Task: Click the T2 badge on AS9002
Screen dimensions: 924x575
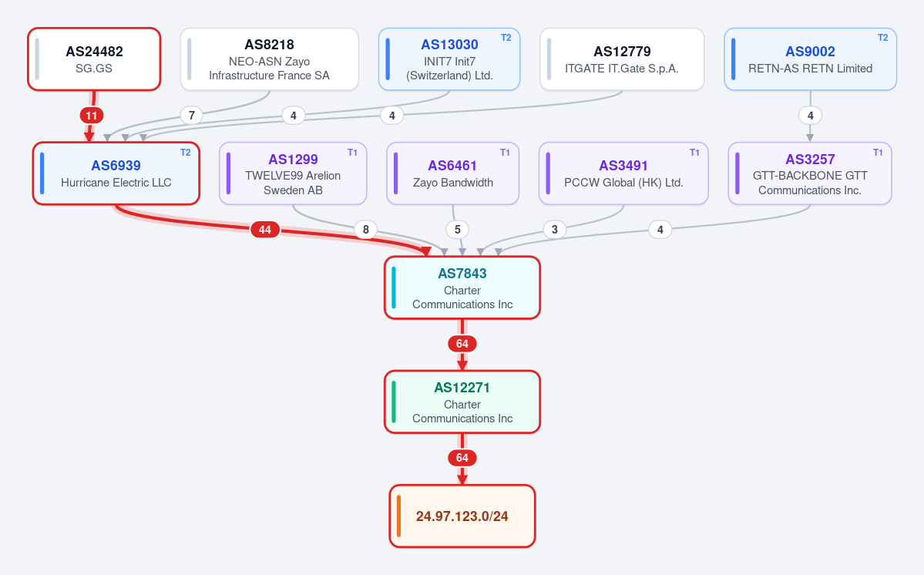Action: tap(882, 38)
